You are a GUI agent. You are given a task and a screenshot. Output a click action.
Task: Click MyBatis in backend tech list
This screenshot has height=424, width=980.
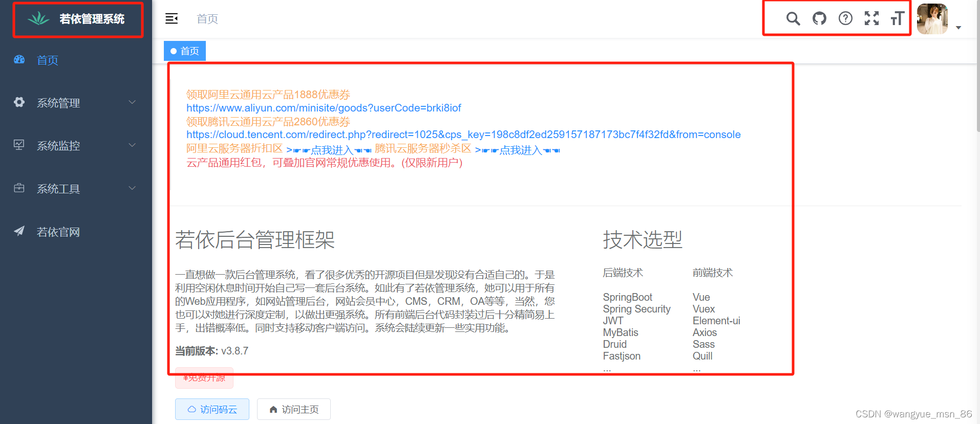[621, 332]
